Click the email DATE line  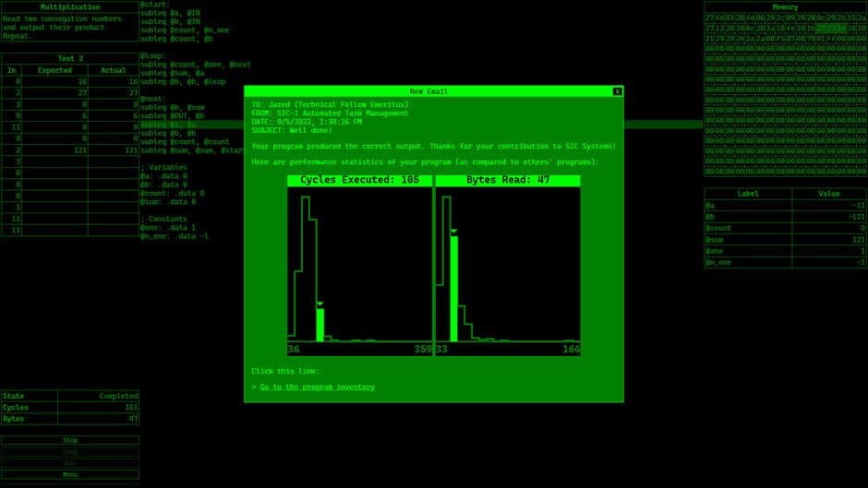pyautogui.click(x=307, y=122)
